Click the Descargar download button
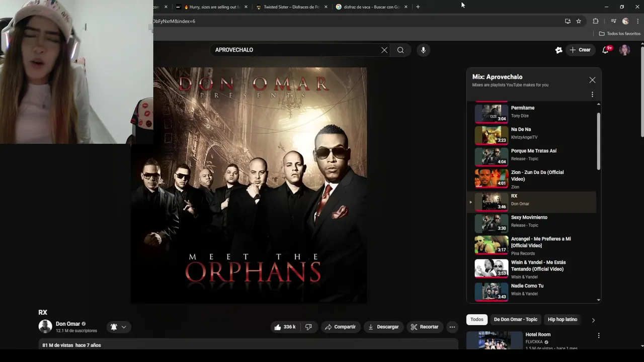 coord(383,327)
